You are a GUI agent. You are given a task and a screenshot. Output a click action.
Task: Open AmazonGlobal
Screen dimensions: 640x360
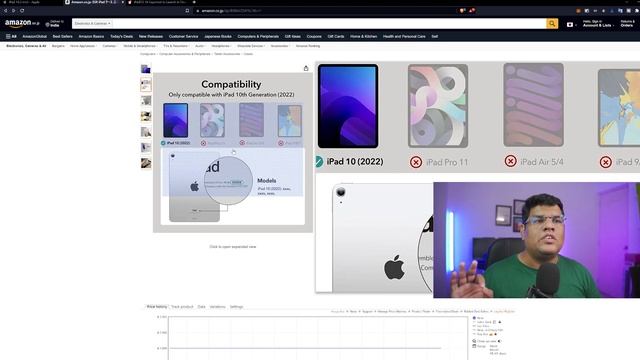pos(34,36)
